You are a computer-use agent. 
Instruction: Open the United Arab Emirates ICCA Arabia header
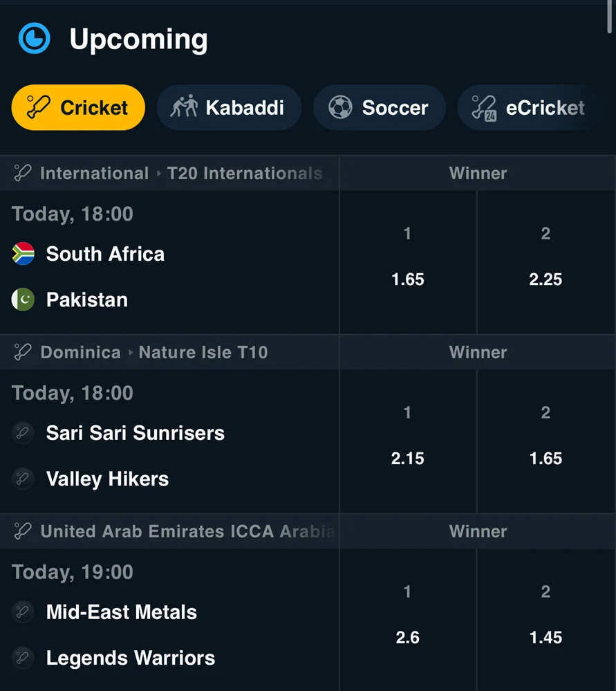coord(169,531)
